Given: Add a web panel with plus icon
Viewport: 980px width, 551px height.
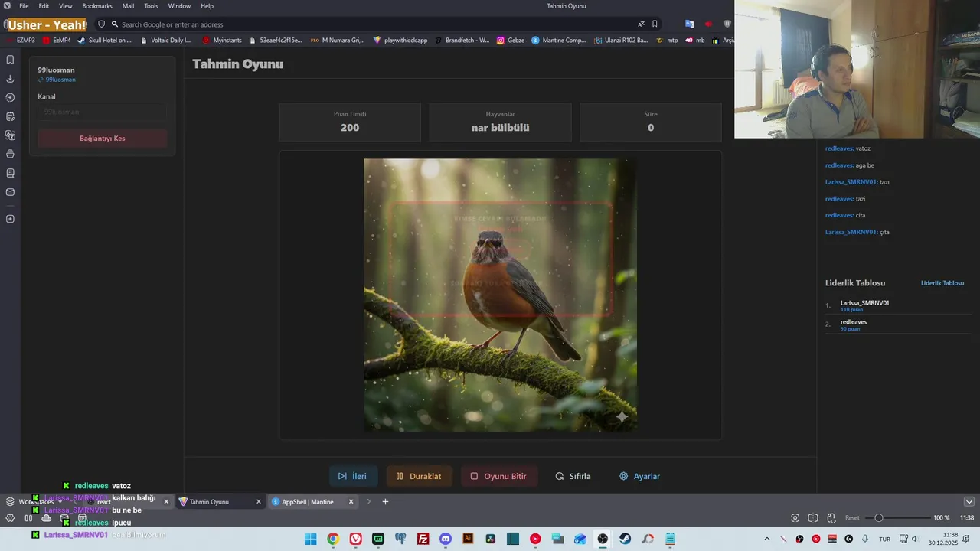Looking at the screenshot, I should point(10,219).
